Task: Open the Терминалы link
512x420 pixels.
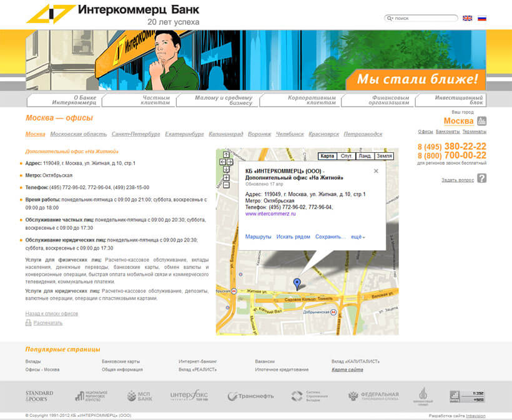Action: coord(475,132)
